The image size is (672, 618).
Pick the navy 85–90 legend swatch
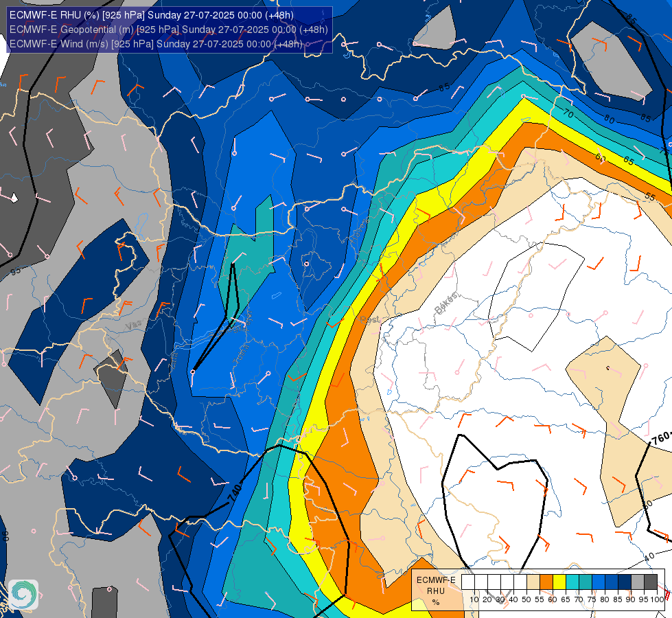(625, 582)
